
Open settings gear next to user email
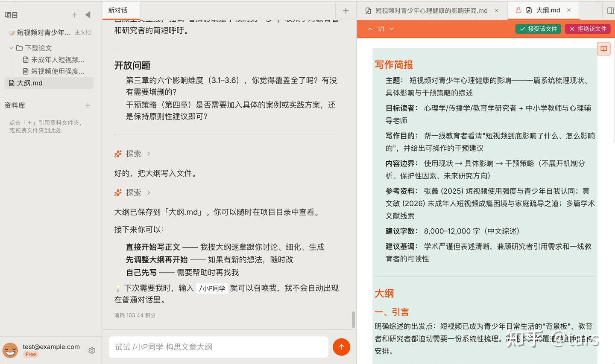[92, 350]
